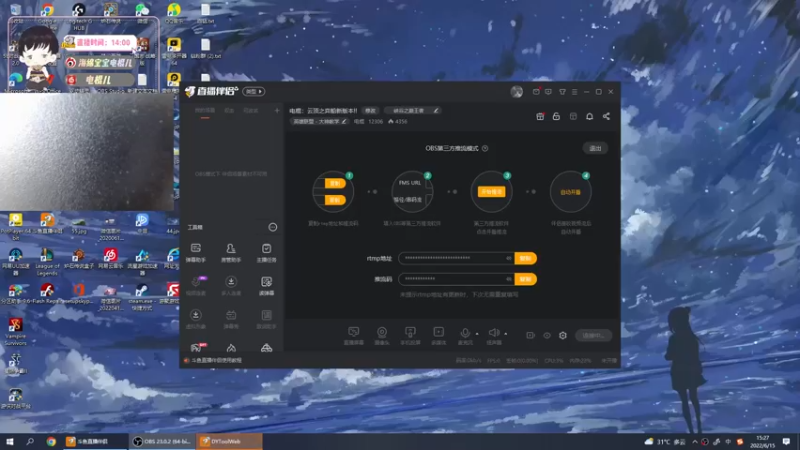The width and height of the screenshot is (800, 450).
Task: Add the multimedia source from bottom bar
Action: 439,336
